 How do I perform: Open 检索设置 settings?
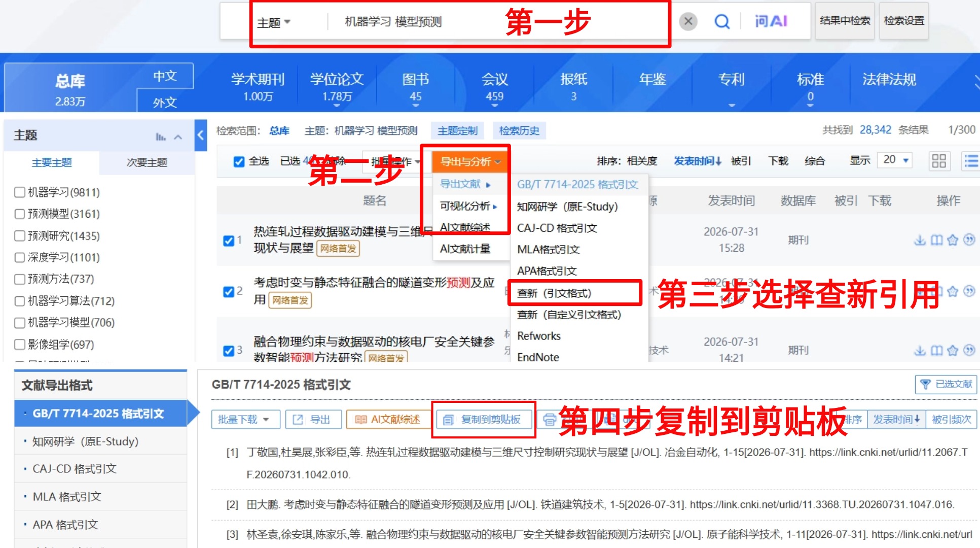pyautogui.click(x=904, y=21)
